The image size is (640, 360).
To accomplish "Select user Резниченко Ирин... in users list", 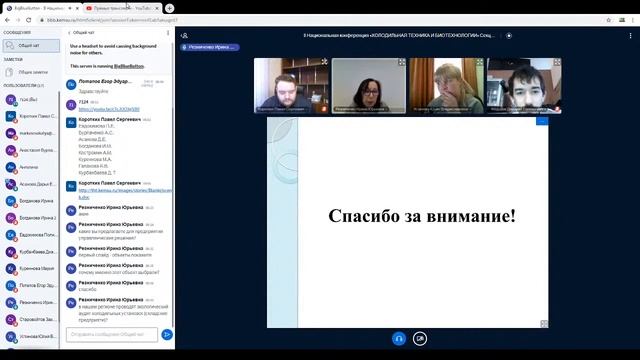I will click(31, 302).
